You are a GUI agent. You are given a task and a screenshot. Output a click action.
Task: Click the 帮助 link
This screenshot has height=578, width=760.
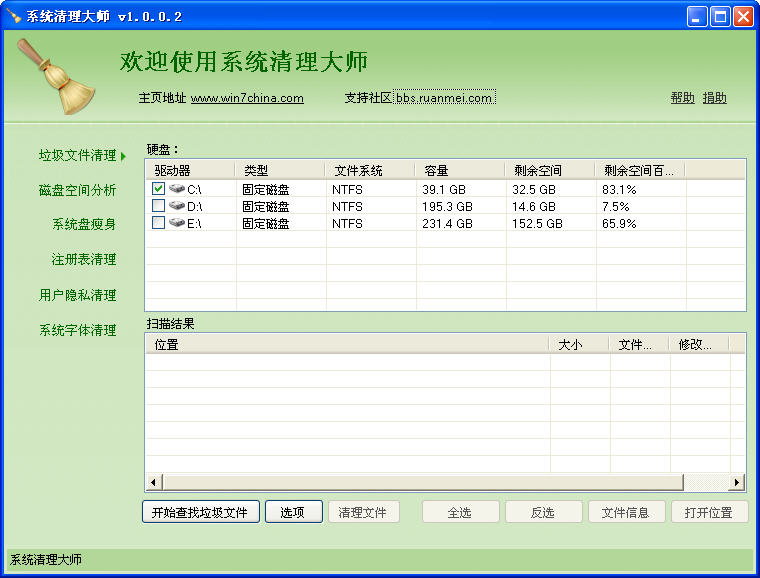click(x=682, y=98)
